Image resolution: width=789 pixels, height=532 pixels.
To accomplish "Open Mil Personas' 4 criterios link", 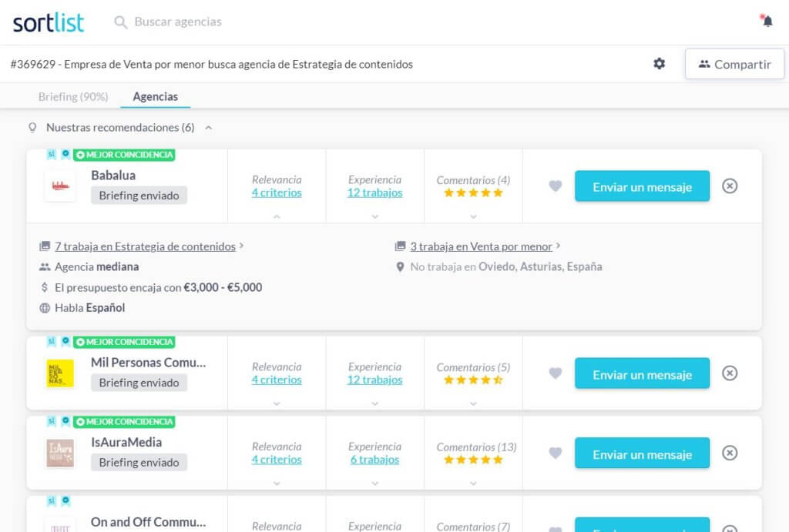I will pyautogui.click(x=277, y=380).
